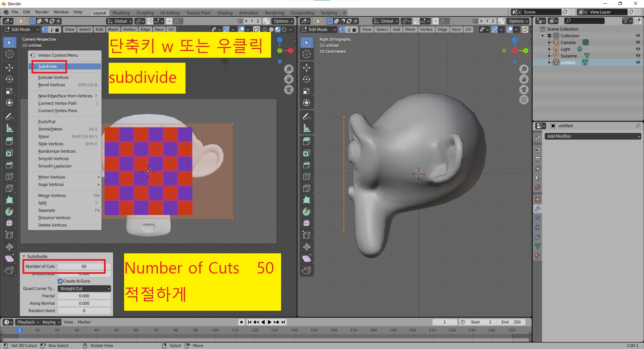Toggle Create N-Gons checkbox
This screenshot has width=644, height=349.
point(60,281)
